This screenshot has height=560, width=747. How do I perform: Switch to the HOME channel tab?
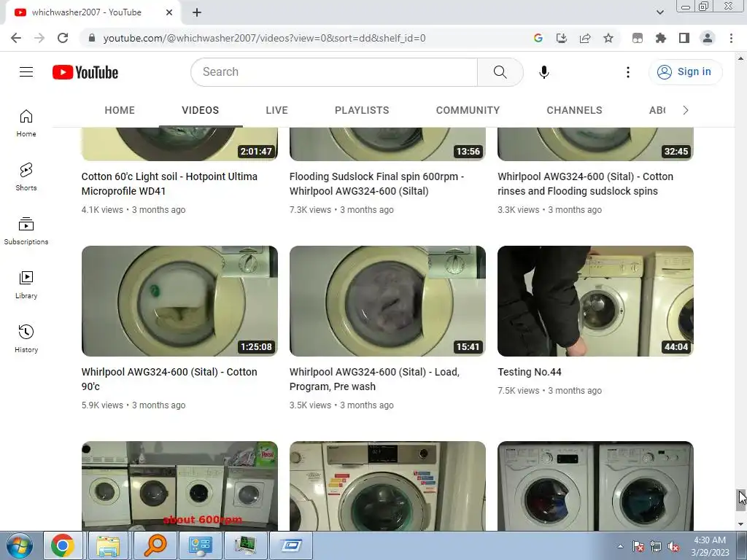tap(120, 111)
